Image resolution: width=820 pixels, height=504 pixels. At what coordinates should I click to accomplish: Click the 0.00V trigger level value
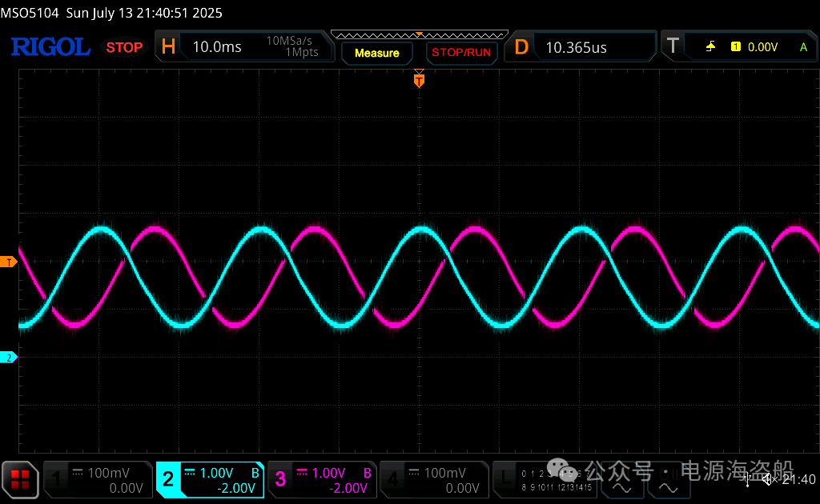(762, 47)
